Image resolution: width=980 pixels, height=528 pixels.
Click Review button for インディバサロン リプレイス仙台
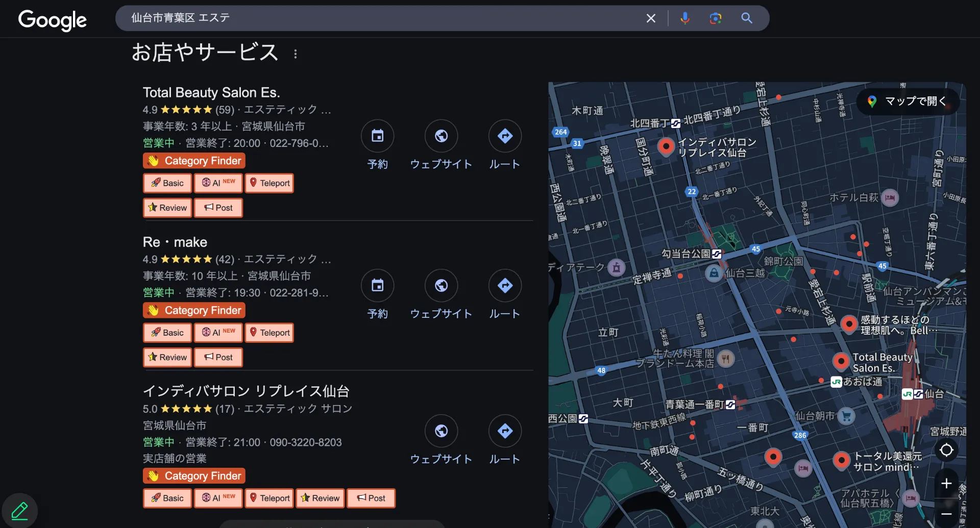(320, 498)
